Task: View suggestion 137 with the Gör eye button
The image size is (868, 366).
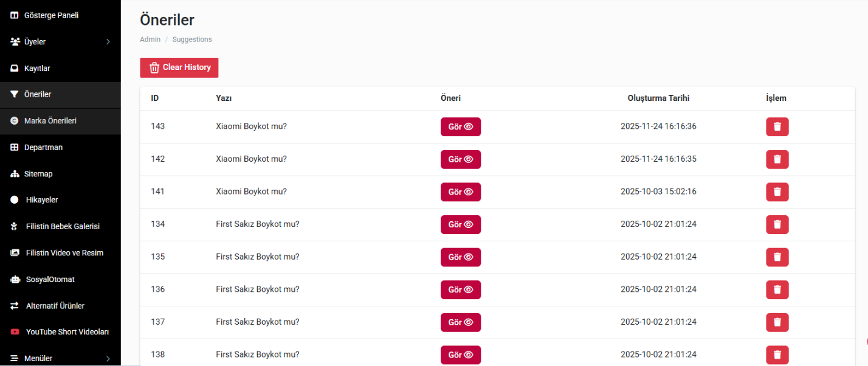Action: 461,322
